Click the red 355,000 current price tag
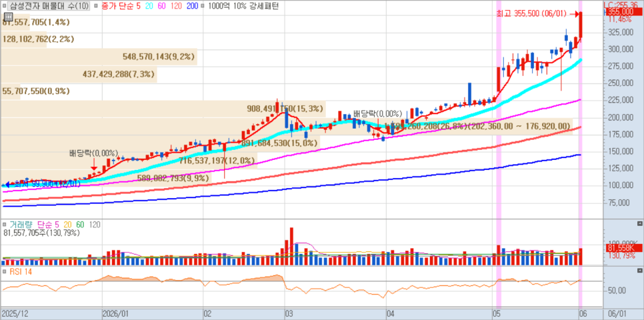 (x=623, y=12)
